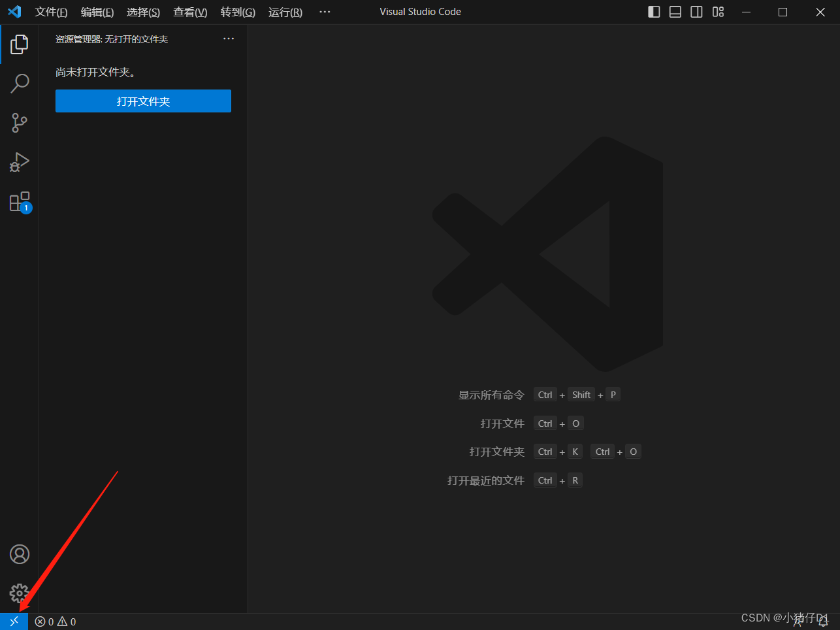Click the Visual Studio Code window title
The height and width of the screenshot is (630, 840).
(x=421, y=12)
